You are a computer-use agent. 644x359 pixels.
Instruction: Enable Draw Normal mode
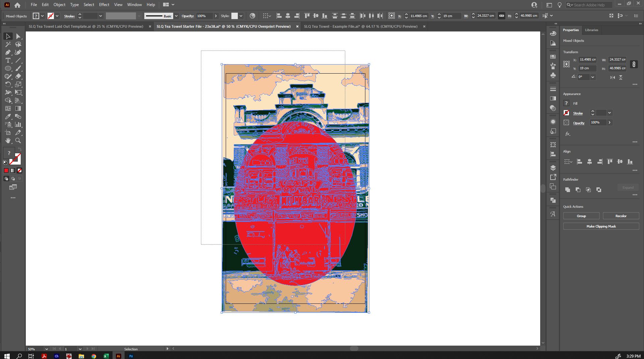(x=6, y=179)
